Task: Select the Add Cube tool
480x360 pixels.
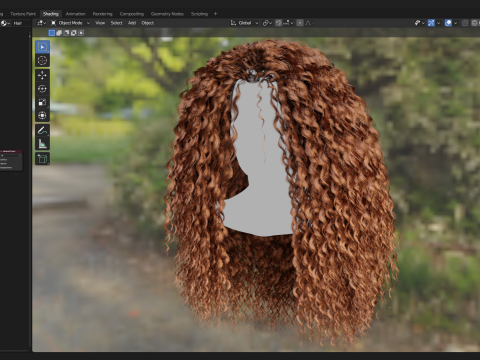Action: [42, 159]
